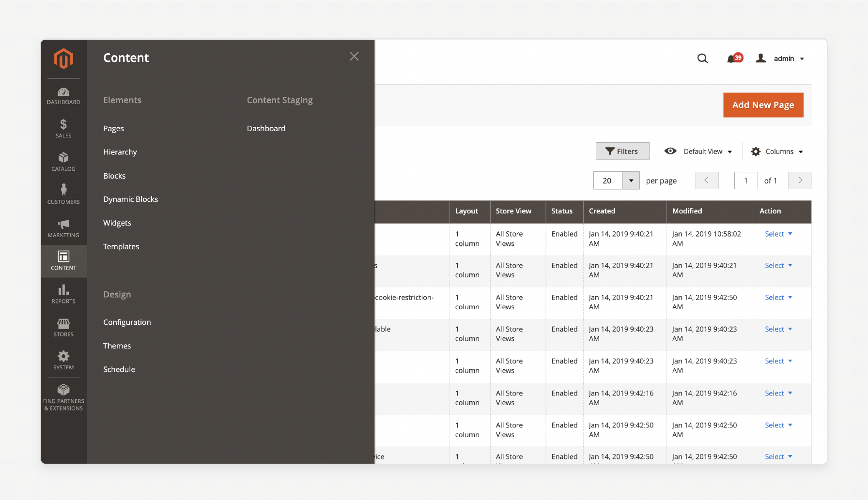Click the 20 per page input field
The width and height of the screenshot is (868, 500).
point(608,181)
